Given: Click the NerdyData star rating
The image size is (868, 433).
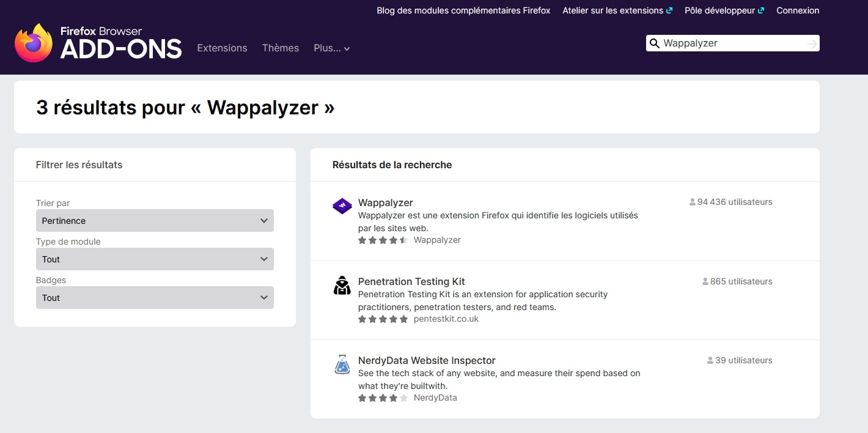Looking at the screenshot, I should tap(383, 398).
